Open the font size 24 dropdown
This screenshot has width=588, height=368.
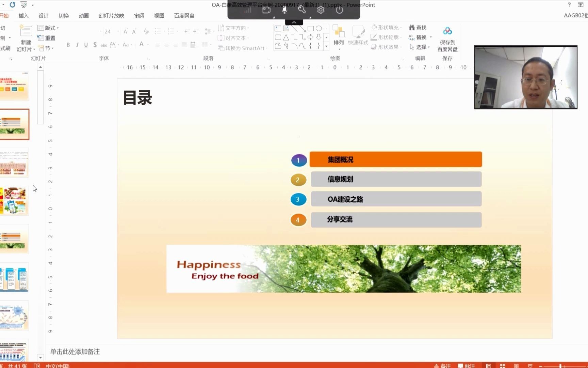pos(118,31)
